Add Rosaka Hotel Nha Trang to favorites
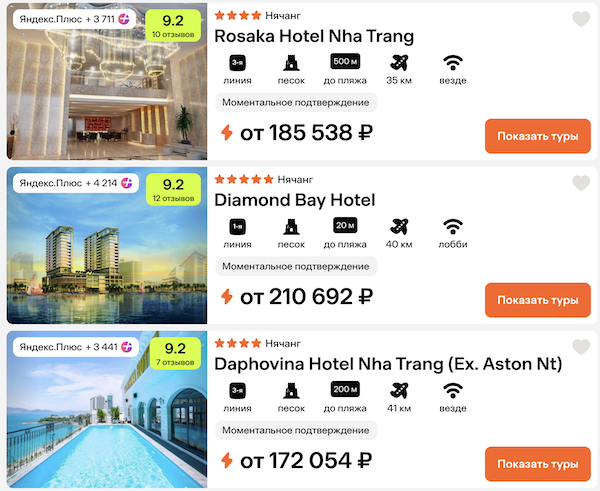Screen dimensions: 600x491 point(581,19)
